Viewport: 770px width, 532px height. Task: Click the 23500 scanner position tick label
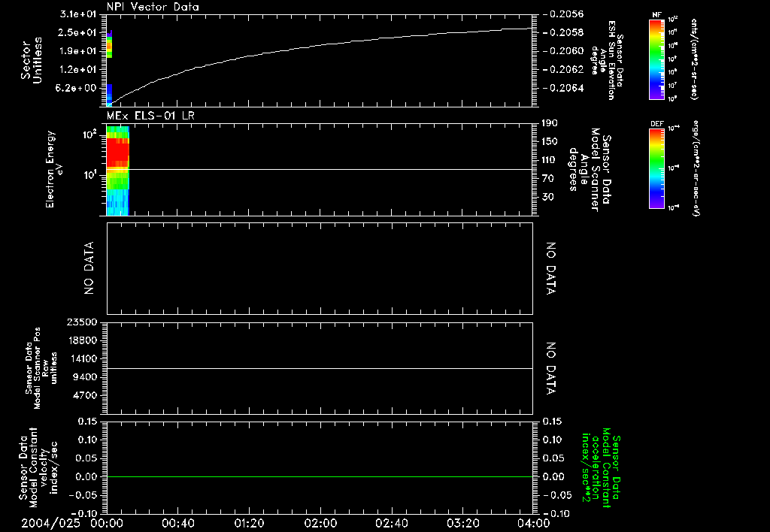(81, 322)
